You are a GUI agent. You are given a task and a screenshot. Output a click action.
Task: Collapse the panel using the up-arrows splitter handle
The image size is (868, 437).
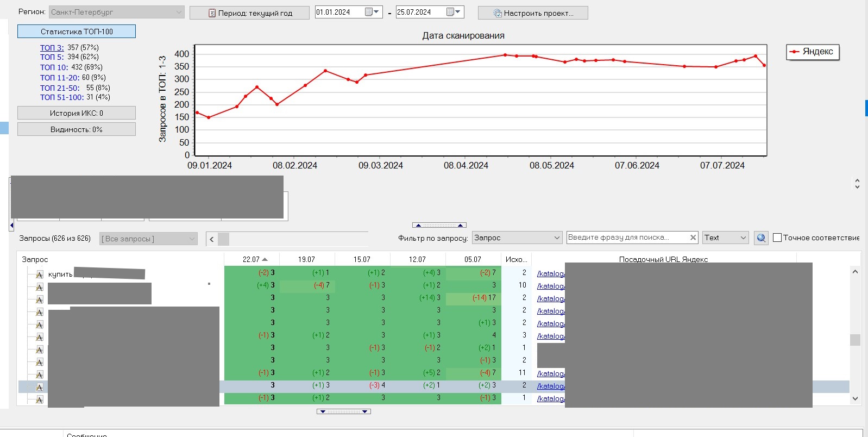439,225
